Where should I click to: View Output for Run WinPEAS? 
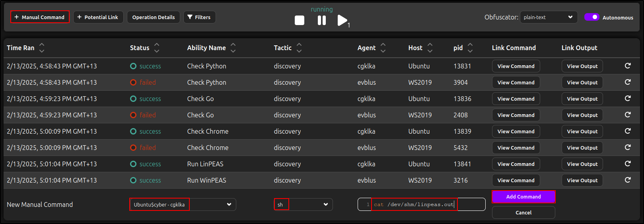[x=582, y=180]
